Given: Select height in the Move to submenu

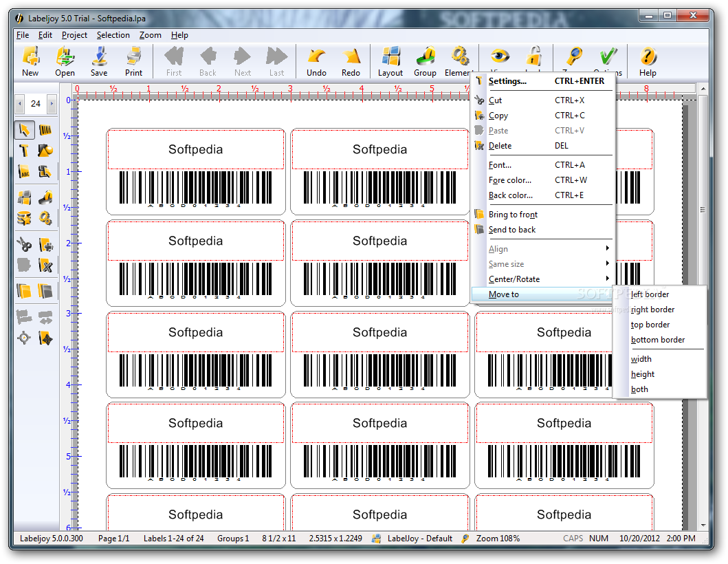Looking at the screenshot, I should coord(659,374).
